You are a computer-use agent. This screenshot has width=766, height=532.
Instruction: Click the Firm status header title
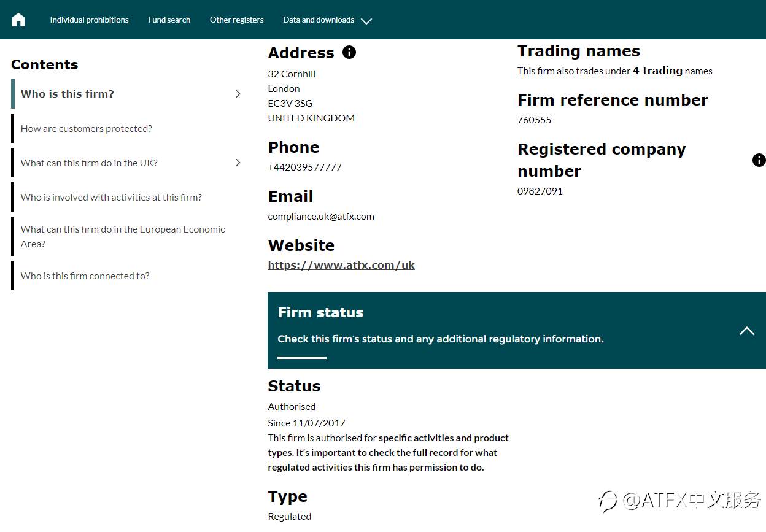[x=320, y=312]
